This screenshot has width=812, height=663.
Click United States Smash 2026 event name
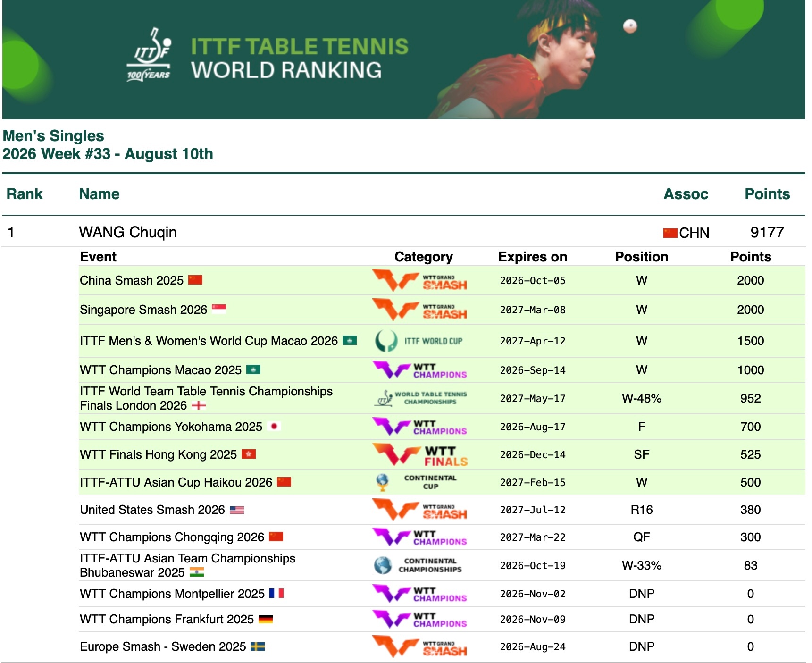152,510
